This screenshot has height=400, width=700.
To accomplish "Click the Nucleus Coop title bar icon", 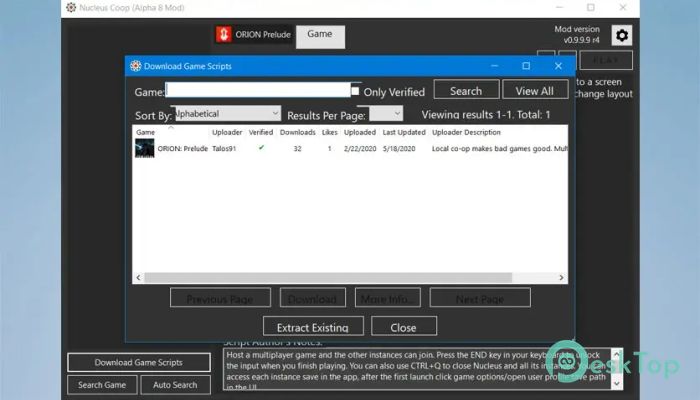I will tap(71, 8).
